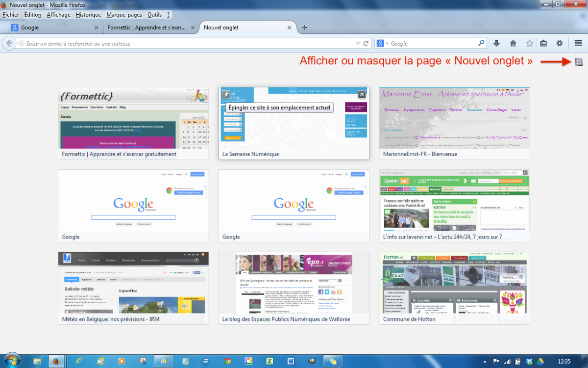Show the bookmarks list icon
The image size is (588, 368).
tap(543, 43)
